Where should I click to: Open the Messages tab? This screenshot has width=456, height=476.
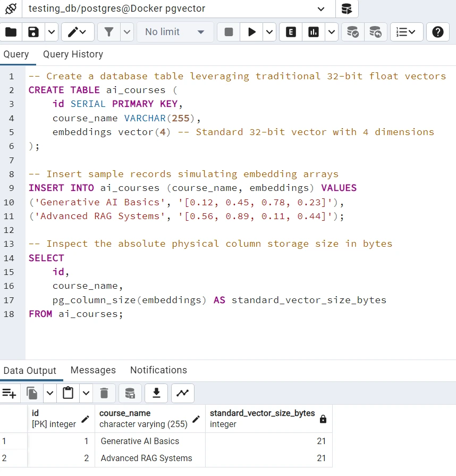(93, 370)
